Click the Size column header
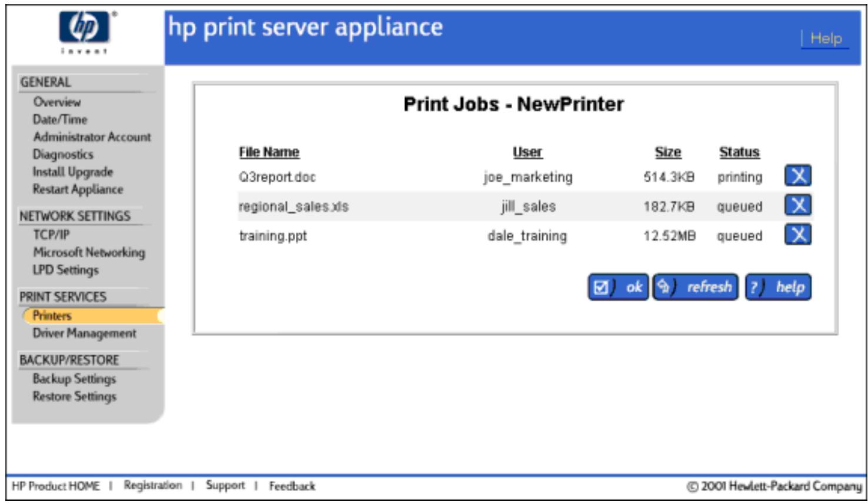868x504 pixels. click(668, 152)
